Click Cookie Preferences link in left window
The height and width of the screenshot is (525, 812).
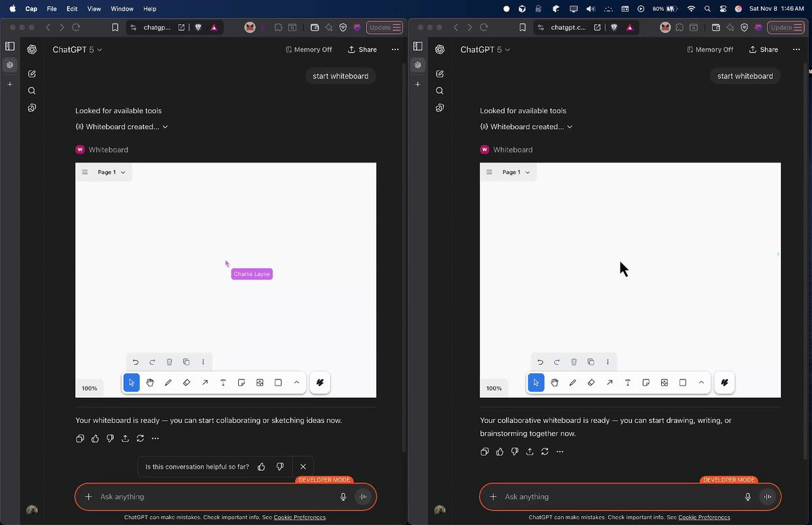300,518
